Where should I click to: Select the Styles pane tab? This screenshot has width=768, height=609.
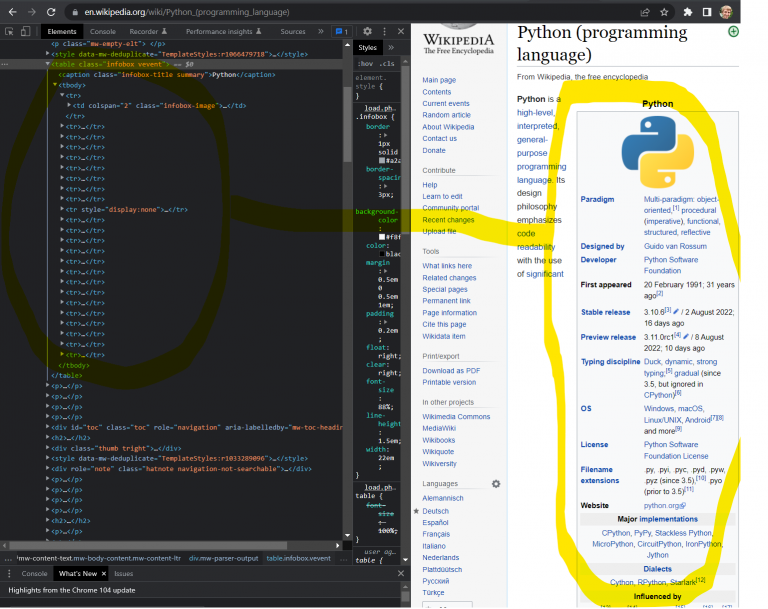pos(367,48)
